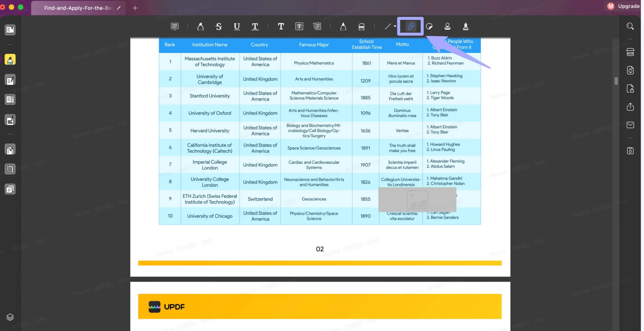Open the stamp tool

coord(447,26)
